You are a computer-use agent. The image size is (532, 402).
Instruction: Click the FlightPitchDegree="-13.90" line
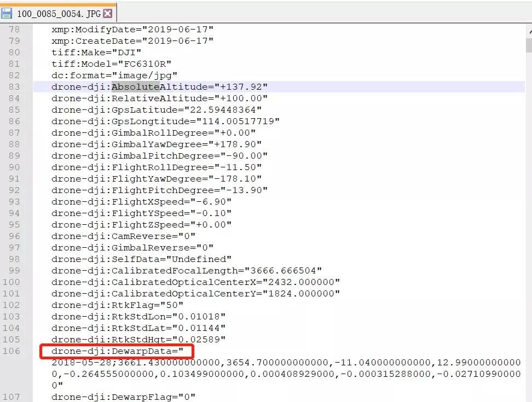[159, 190]
